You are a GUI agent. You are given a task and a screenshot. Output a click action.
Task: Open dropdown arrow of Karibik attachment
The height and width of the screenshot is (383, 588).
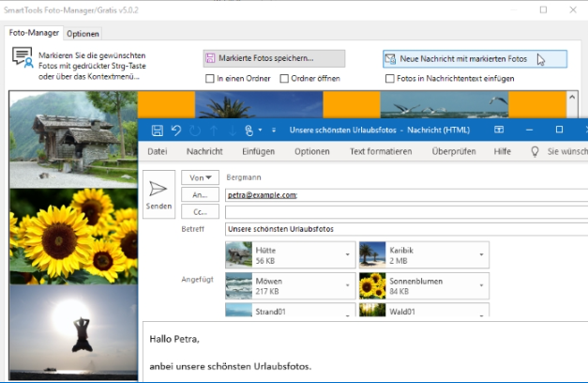482,255
